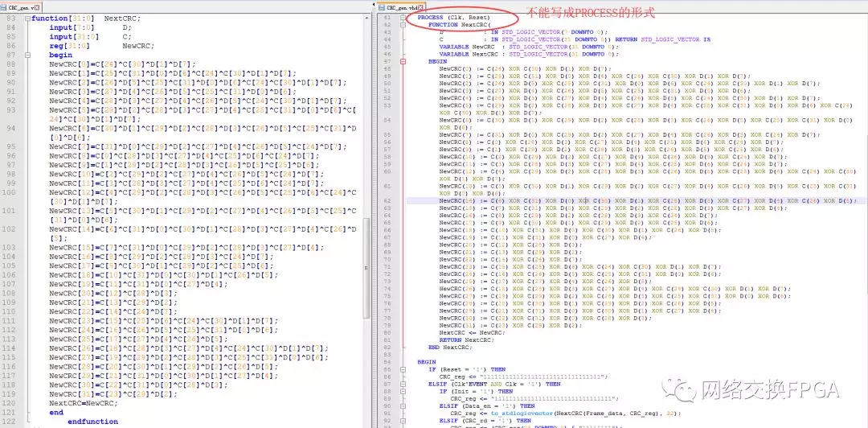Click the 'NextCRC=NewCRC;' line
The height and width of the screenshot is (428, 868).
coord(84,403)
